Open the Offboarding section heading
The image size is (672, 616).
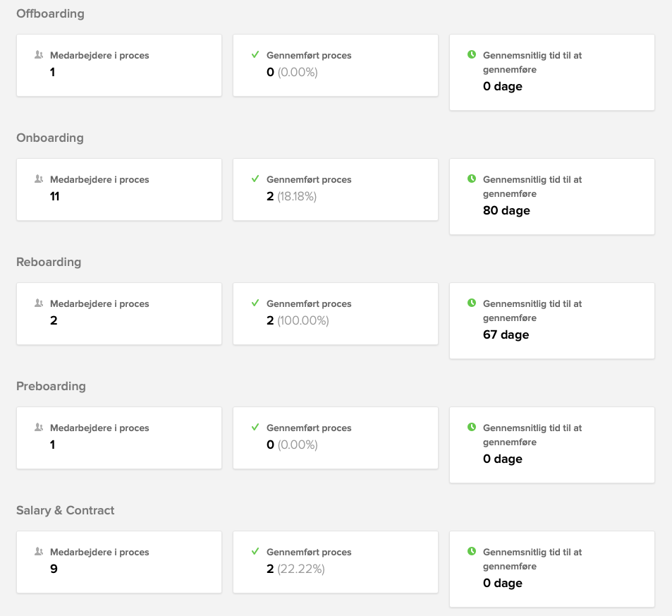click(50, 14)
